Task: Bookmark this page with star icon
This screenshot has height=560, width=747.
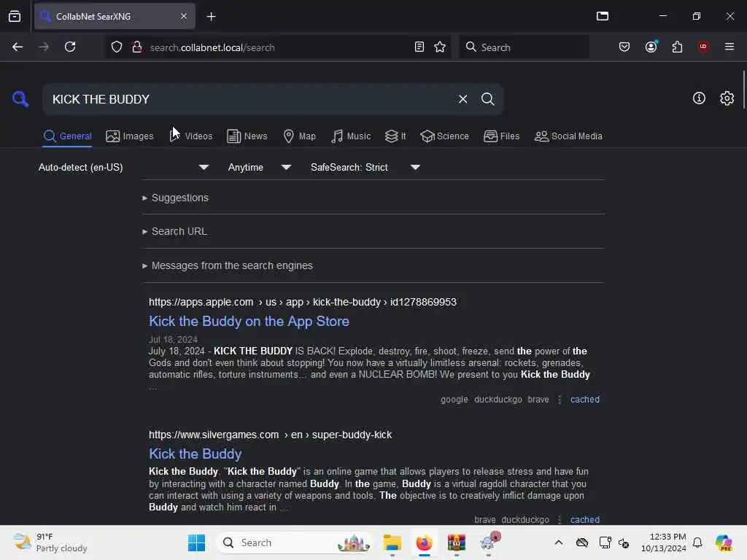Action: [x=440, y=47]
